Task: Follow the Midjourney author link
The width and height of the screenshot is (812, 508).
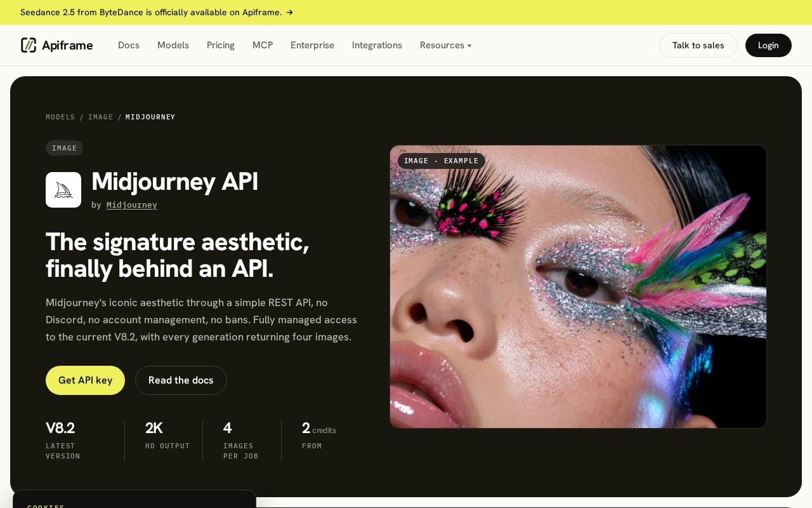Action: [132, 204]
